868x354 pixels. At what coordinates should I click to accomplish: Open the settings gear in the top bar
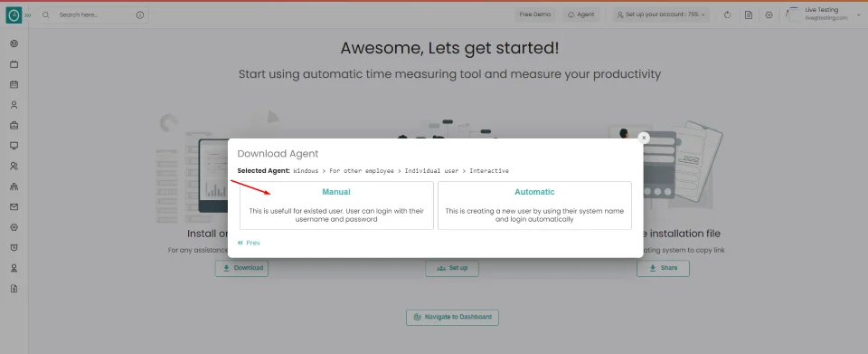(769, 15)
